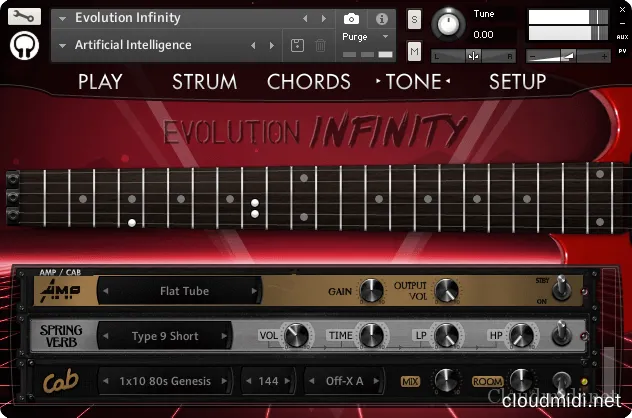Screen dimensions: 632x418
Task: Click the stereo pan slider
Action: point(474,56)
